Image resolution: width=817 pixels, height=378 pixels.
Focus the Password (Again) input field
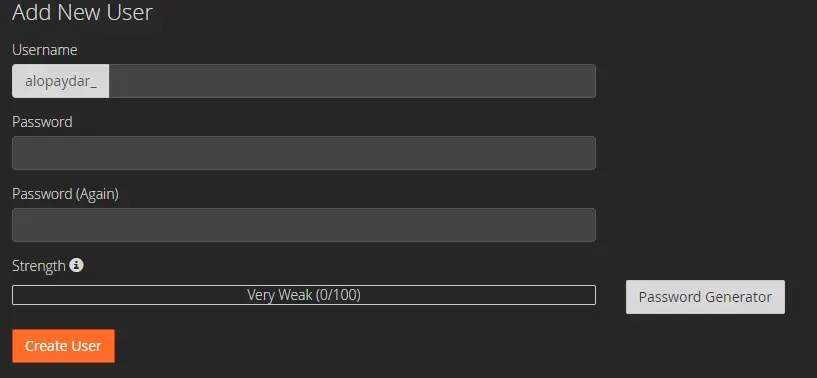pos(304,225)
